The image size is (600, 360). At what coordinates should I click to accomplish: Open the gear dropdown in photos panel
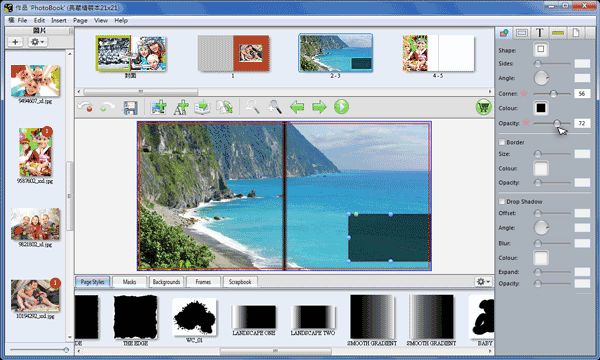coord(38,42)
